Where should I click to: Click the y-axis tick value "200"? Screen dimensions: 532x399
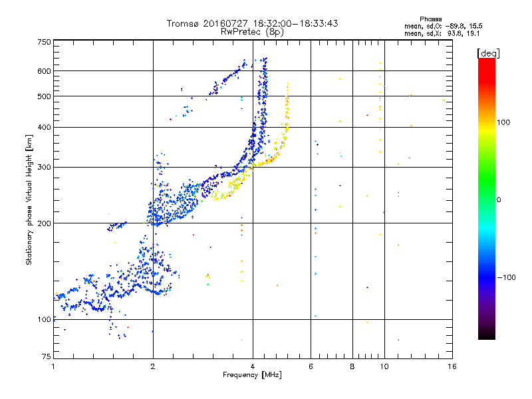pyautogui.click(x=44, y=223)
